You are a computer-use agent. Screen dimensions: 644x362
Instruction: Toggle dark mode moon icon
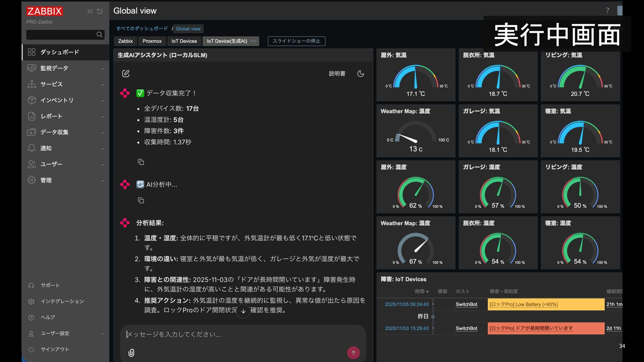[x=361, y=74]
